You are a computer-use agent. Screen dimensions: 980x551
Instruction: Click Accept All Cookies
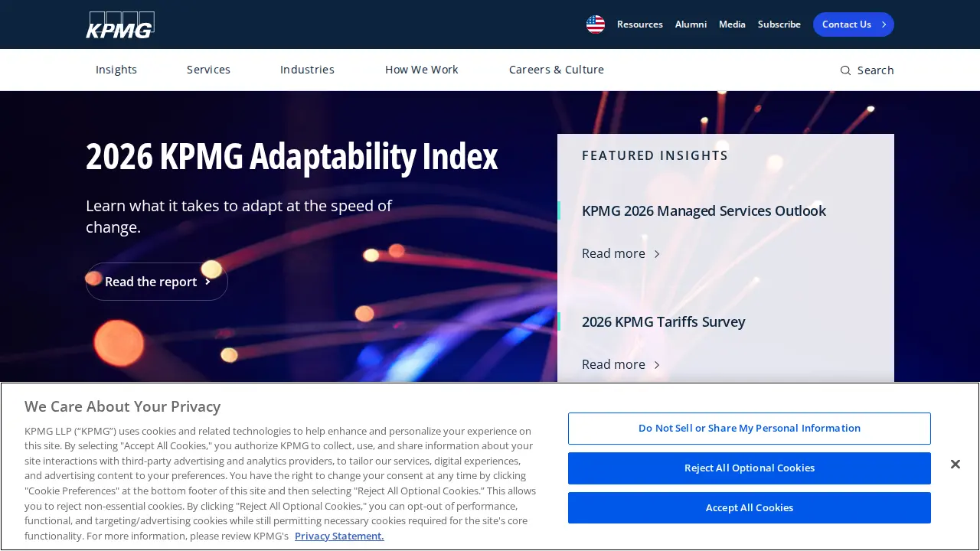pyautogui.click(x=750, y=508)
